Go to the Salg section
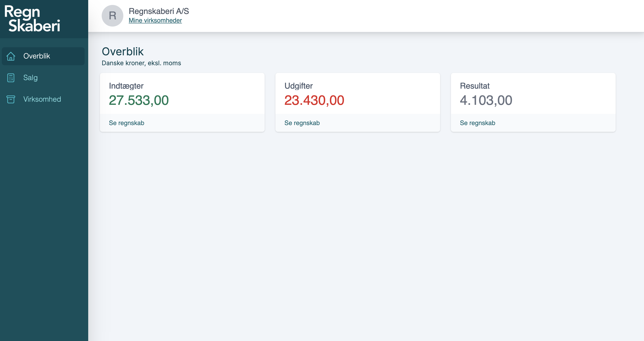 pyautogui.click(x=31, y=78)
